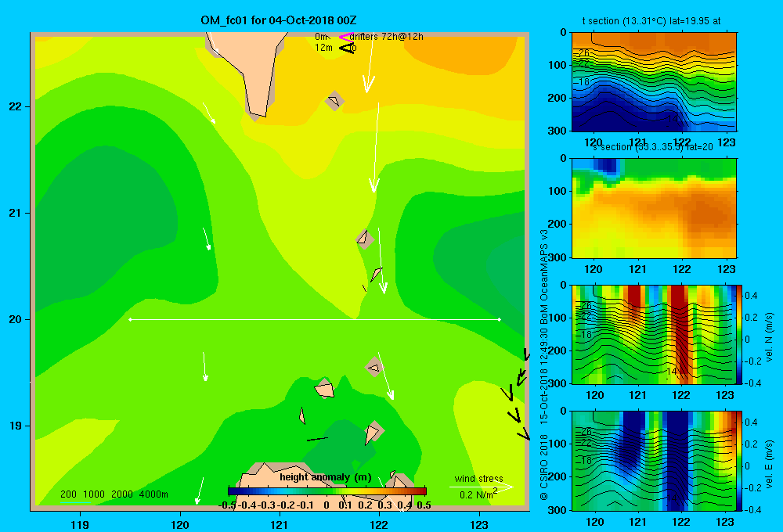Click longitude tick label 122 on main map
This screenshot has height=532, width=783.
pyautogui.click(x=379, y=524)
